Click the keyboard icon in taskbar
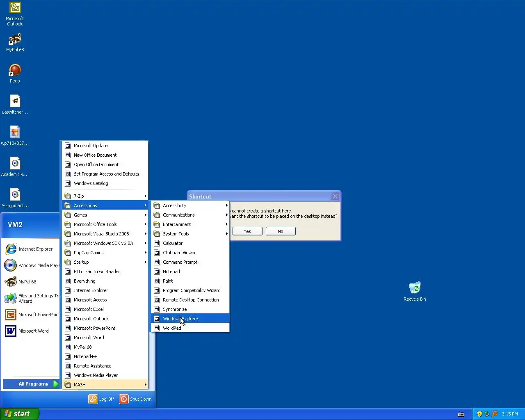 pyautogui.click(x=461, y=414)
